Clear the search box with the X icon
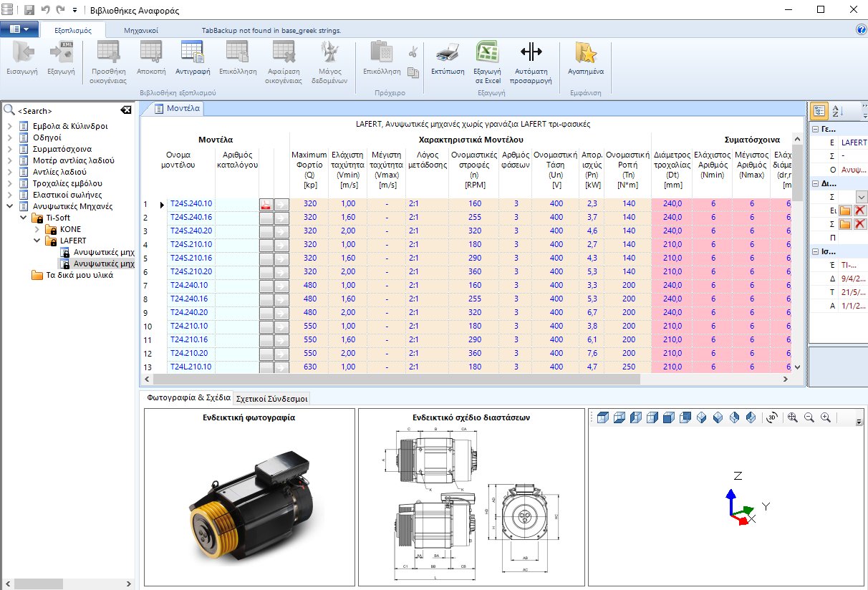 point(126,110)
